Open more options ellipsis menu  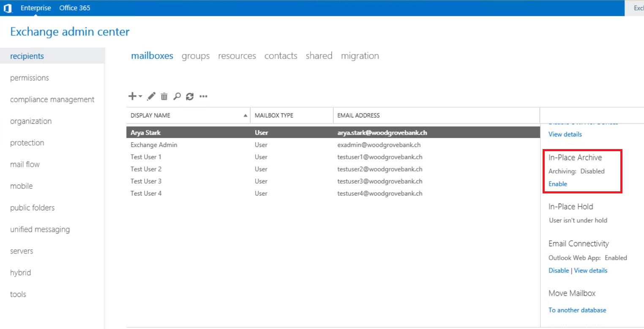pos(203,96)
